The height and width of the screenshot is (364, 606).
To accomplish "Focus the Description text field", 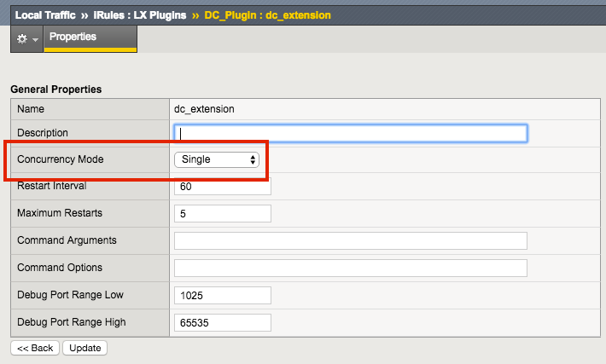I will pos(350,133).
